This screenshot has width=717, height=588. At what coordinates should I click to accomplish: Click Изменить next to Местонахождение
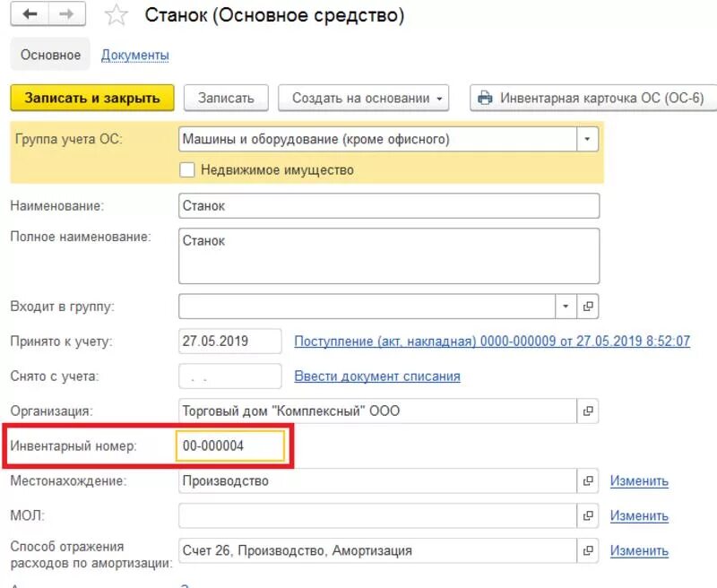click(639, 481)
